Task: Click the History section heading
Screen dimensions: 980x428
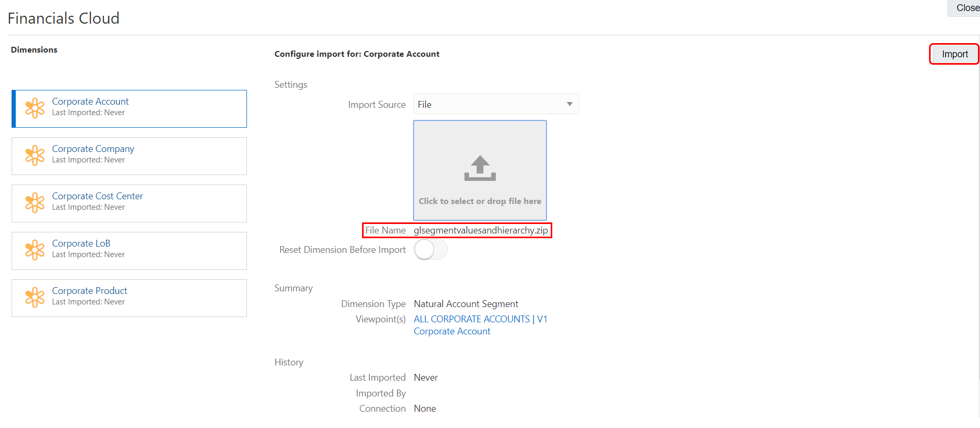Action: 288,362
